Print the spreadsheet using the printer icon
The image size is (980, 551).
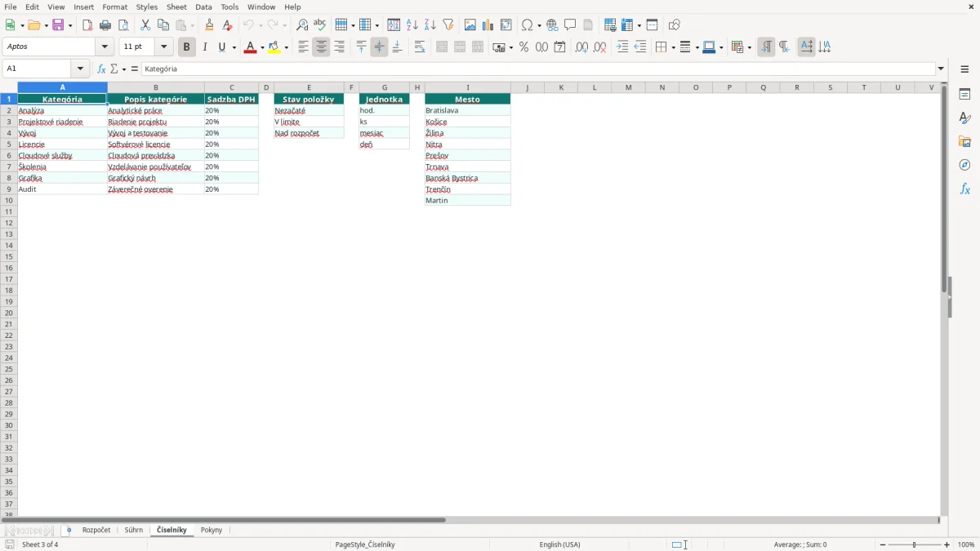pos(105,25)
